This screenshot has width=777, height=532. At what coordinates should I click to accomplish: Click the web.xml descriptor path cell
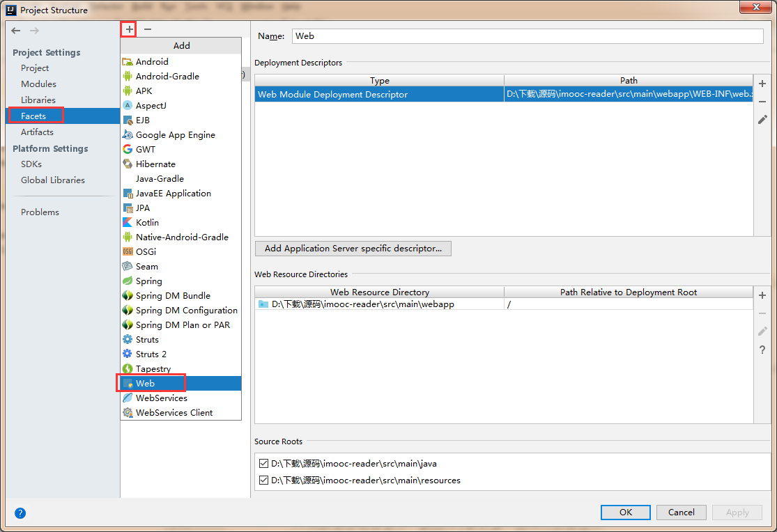(x=629, y=94)
